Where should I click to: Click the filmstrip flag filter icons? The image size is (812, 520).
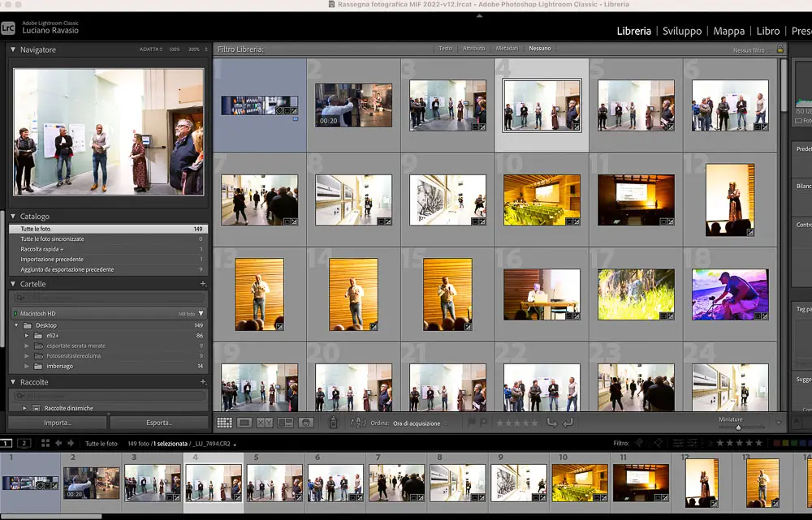click(x=649, y=443)
